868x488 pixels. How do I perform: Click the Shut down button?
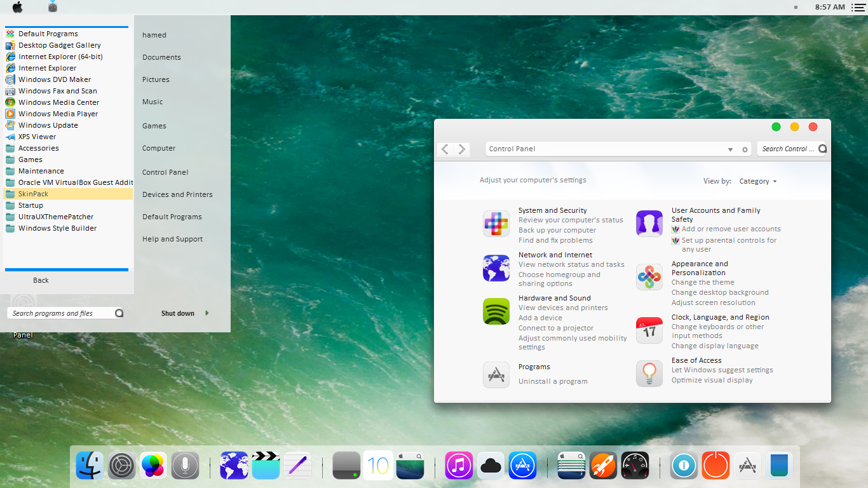coord(177,313)
